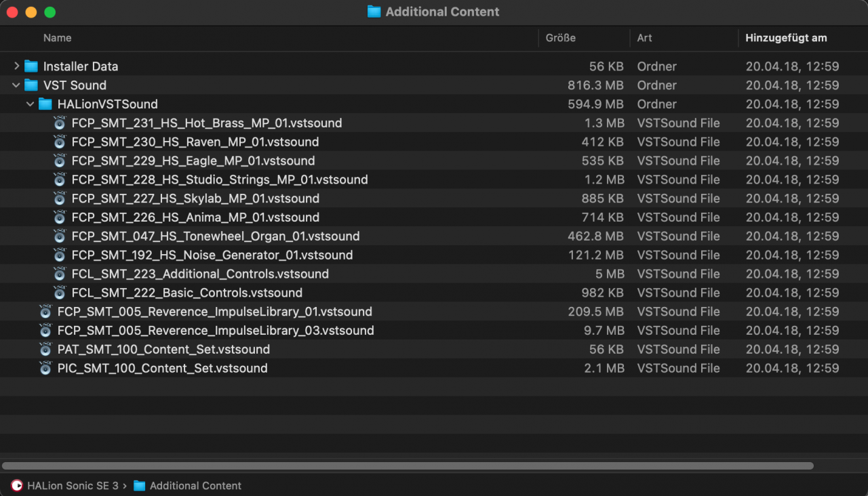Collapse the VST Sound folder
The width and height of the screenshot is (868, 496).
16,85
